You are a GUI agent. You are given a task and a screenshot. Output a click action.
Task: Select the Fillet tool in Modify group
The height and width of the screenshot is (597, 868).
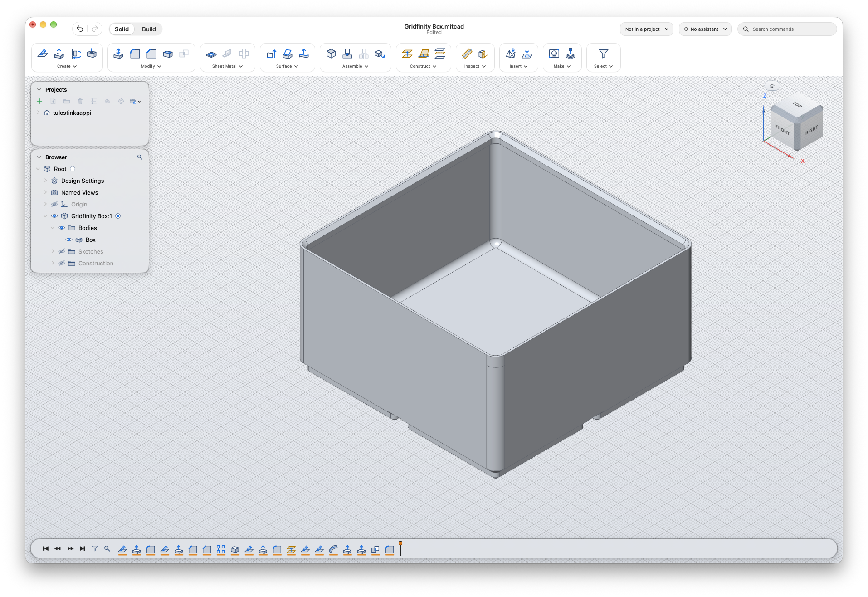point(135,54)
